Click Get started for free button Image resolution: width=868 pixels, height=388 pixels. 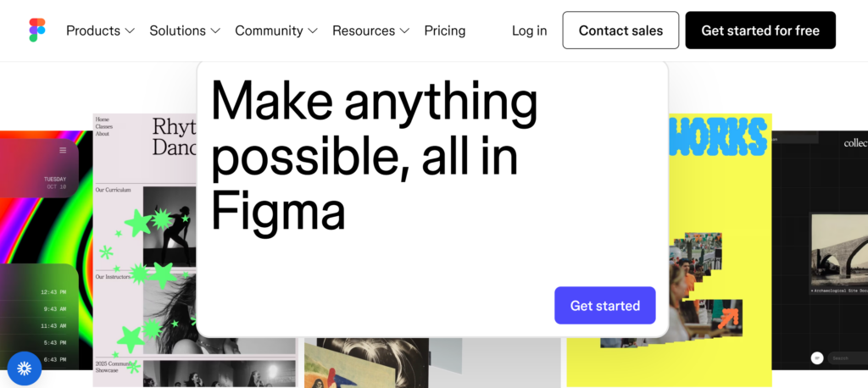click(x=760, y=30)
